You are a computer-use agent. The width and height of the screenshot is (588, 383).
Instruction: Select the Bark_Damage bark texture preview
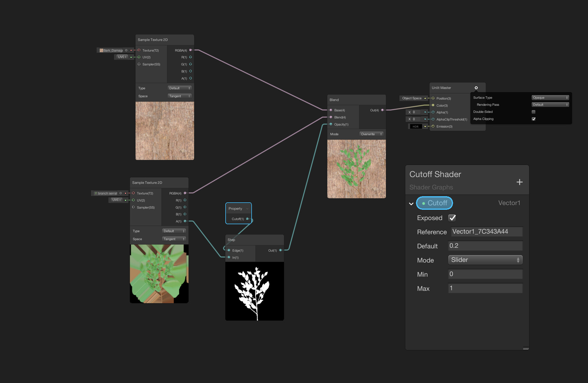pos(164,131)
